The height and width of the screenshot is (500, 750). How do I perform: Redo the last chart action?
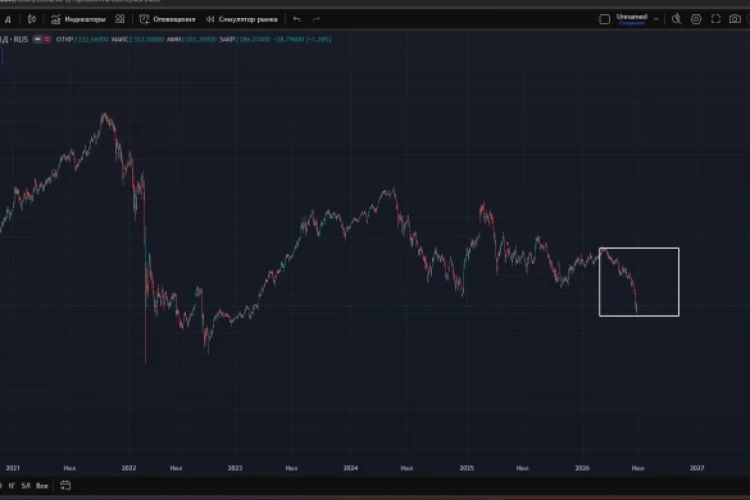[x=316, y=20]
